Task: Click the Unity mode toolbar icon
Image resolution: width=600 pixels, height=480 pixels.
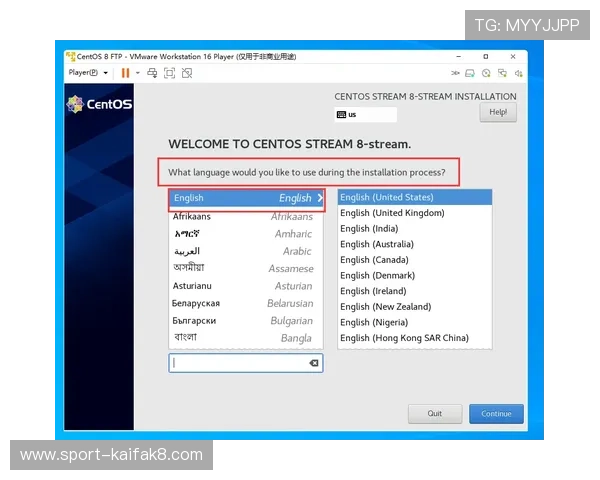Action: coord(186,73)
